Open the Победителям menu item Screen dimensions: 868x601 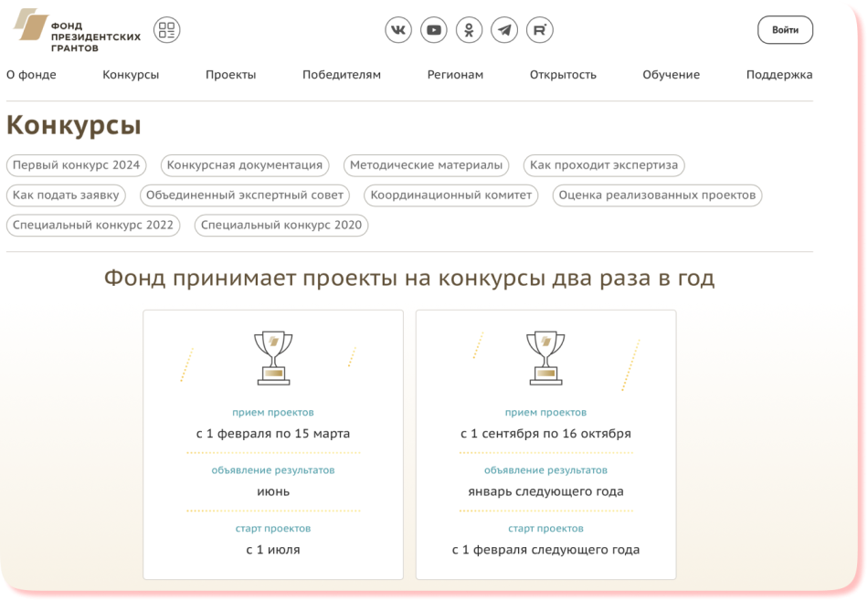point(342,75)
